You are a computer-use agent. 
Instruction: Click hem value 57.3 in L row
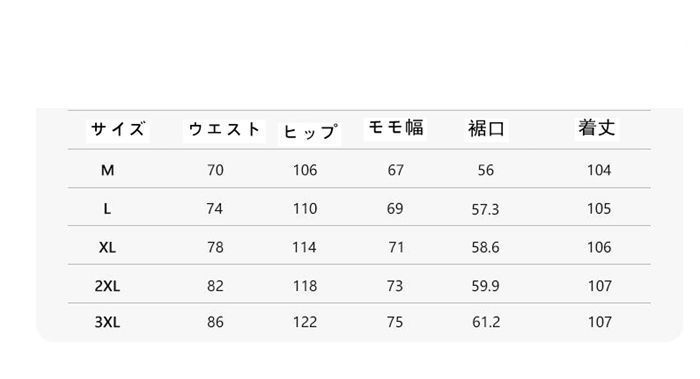pos(485,209)
